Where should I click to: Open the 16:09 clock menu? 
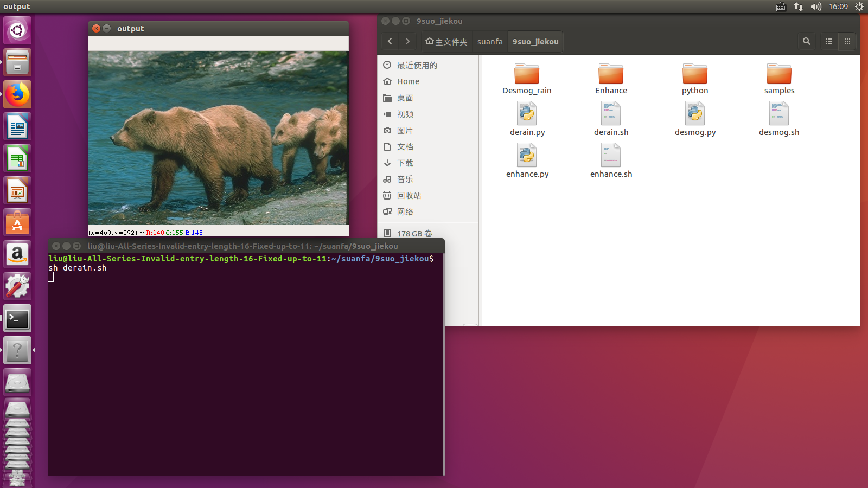(x=838, y=7)
